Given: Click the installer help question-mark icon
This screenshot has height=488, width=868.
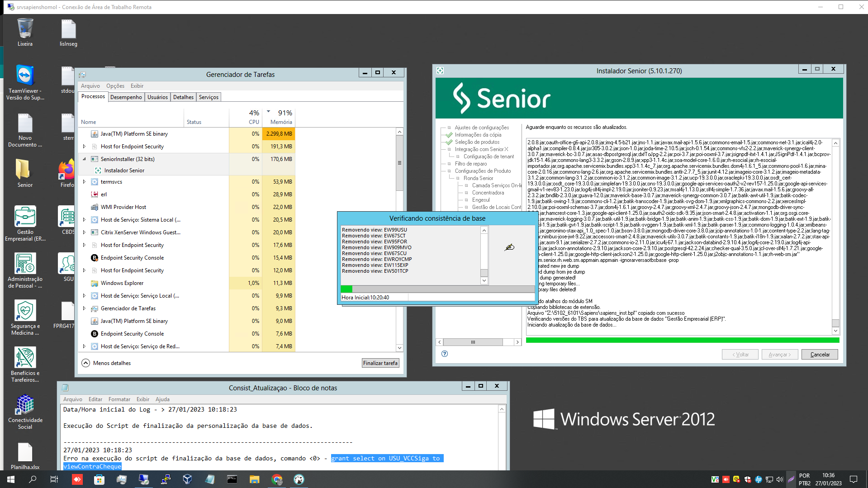Looking at the screenshot, I should [x=445, y=354].
